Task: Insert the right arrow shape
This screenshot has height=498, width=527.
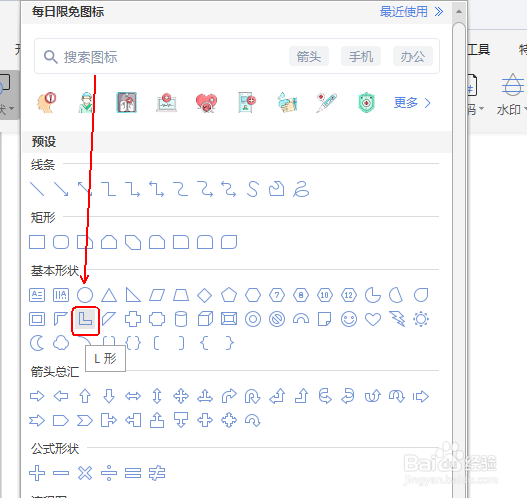Action: pos(37,396)
